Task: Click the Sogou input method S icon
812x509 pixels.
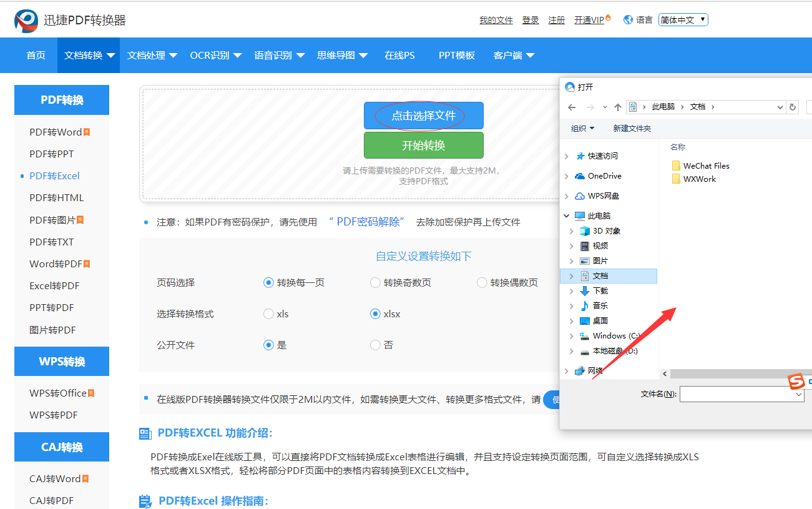Action: pyautogui.click(x=795, y=382)
